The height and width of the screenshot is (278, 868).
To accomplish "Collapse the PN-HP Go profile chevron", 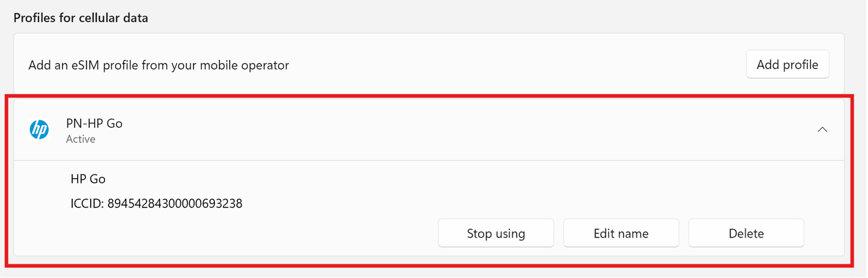I will [822, 130].
